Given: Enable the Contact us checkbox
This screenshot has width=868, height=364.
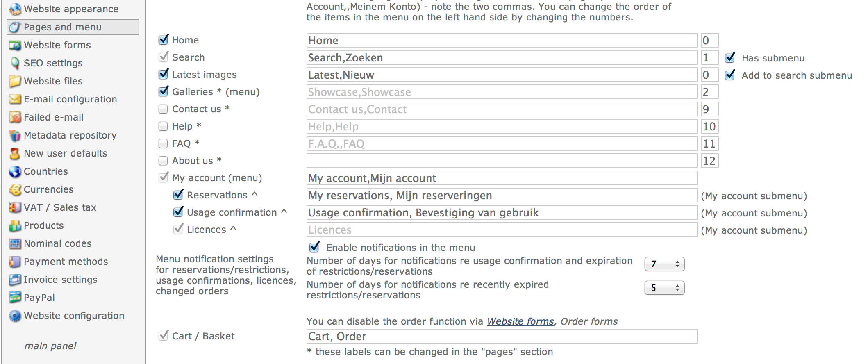Looking at the screenshot, I should [163, 109].
